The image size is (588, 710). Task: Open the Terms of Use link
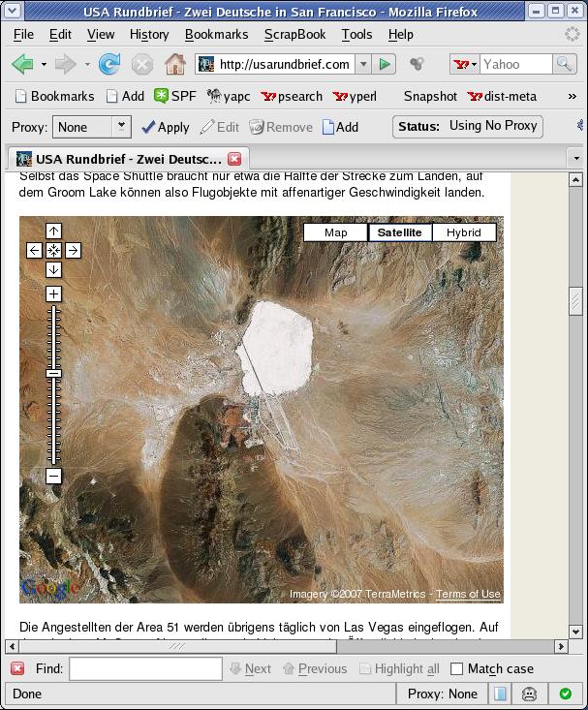coord(468,595)
